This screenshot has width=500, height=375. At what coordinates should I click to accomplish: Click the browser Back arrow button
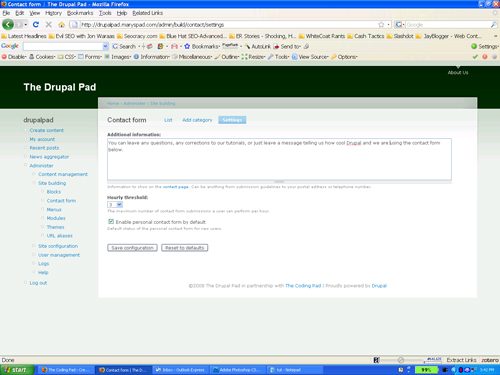click(x=8, y=24)
